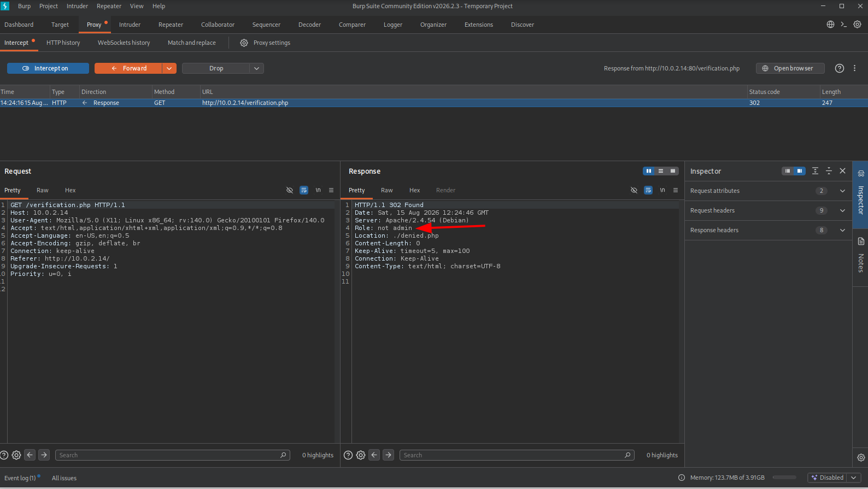
Task: Open the Drop options dropdown arrow
Action: 257,68
